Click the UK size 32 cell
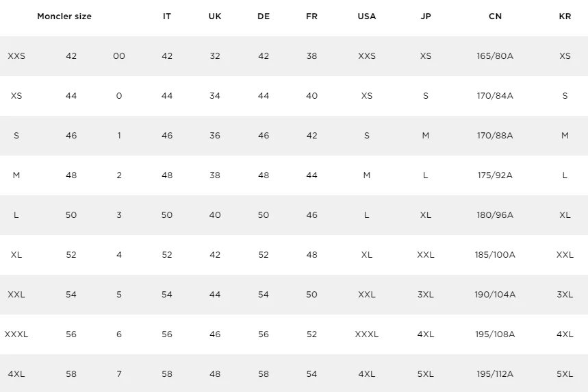588x392 pixels. 215,56
